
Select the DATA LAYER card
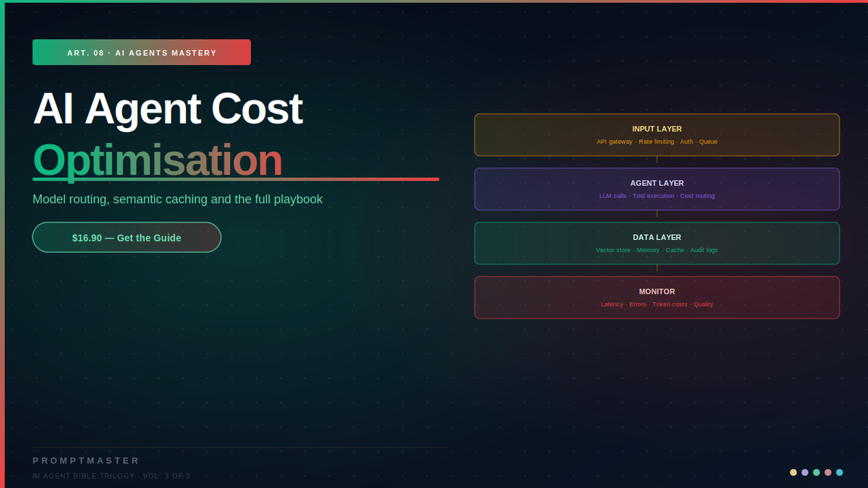[657, 243]
